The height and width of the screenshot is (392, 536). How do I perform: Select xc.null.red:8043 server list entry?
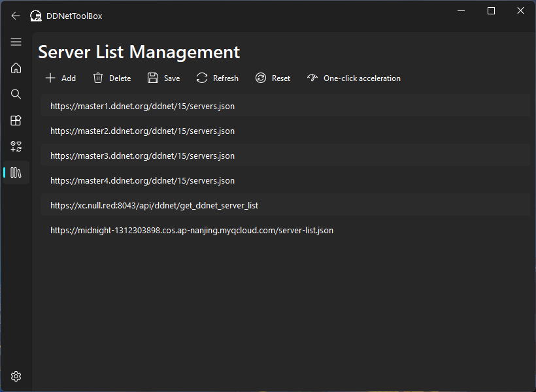pyautogui.click(x=285, y=205)
